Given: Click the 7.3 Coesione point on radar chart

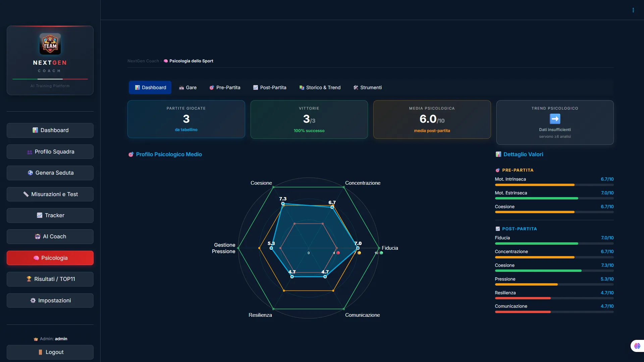Looking at the screenshot, I should pos(283,203).
